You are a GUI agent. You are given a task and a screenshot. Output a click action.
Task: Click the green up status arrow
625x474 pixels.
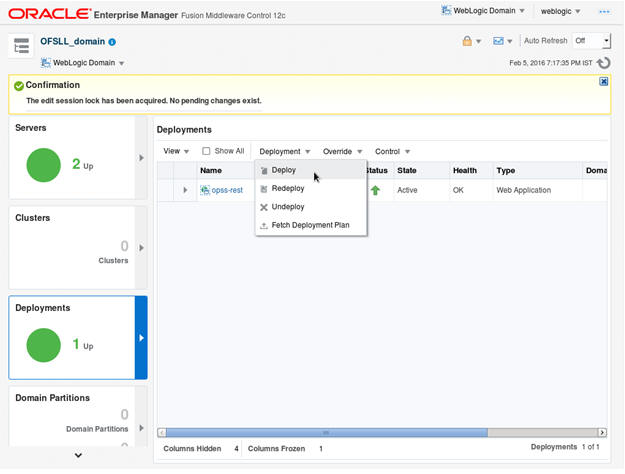coord(375,191)
